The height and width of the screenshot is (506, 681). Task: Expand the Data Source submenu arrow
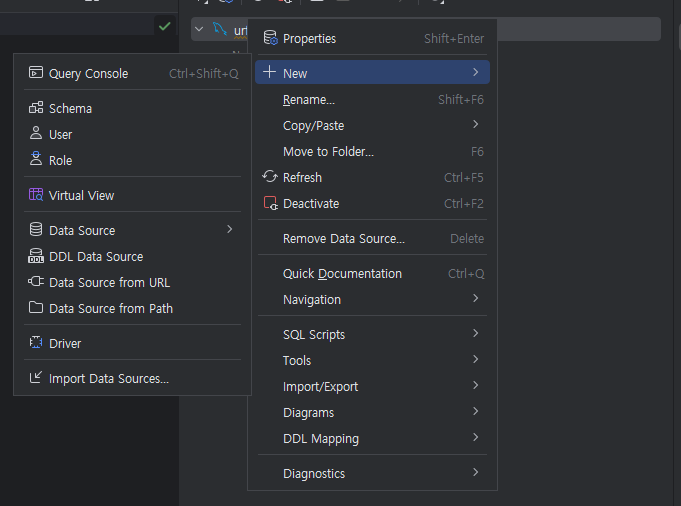tap(229, 230)
